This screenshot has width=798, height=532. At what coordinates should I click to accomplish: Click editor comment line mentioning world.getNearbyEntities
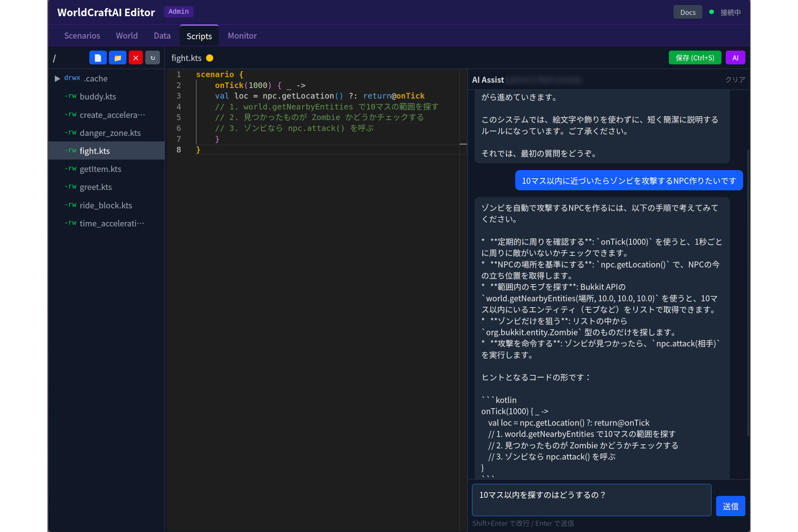tap(327, 107)
